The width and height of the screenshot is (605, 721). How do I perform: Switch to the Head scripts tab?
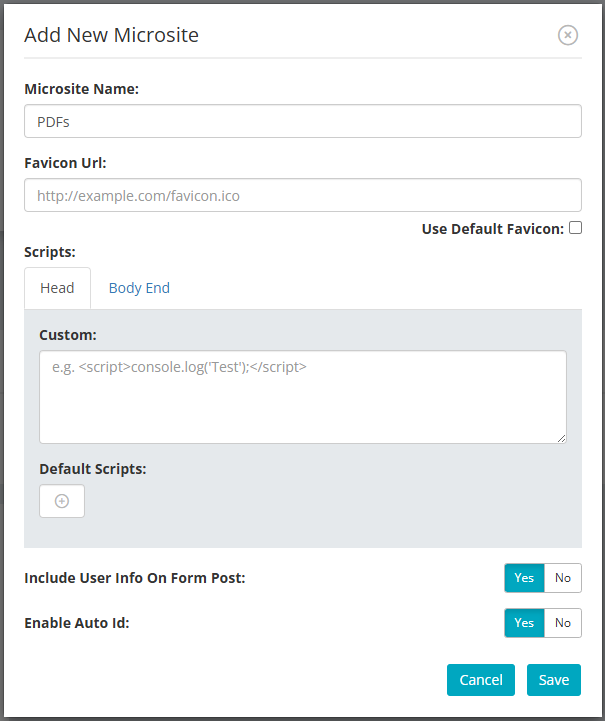(57, 288)
